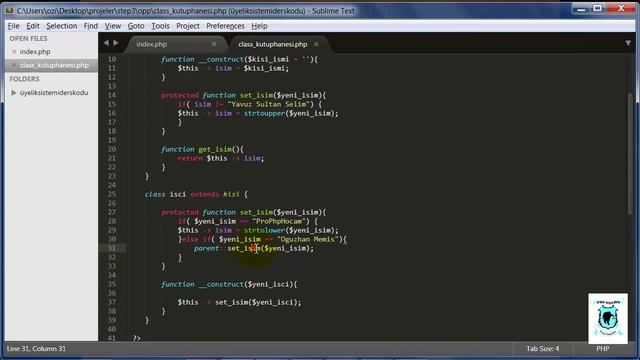Open the Find menu
Image resolution: width=640 pixels, height=360 pixels.
(x=91, y=26)
